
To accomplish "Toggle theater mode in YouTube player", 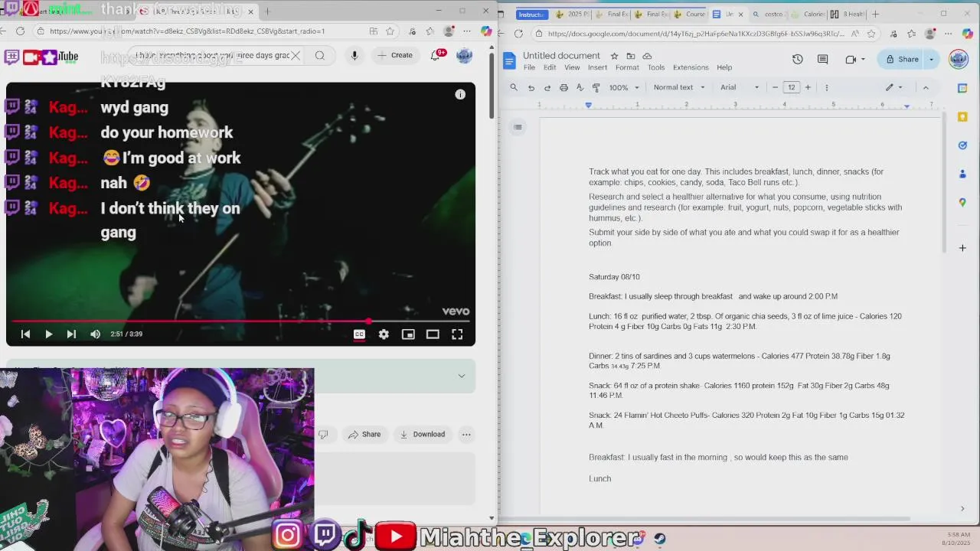I will (433, 334).
